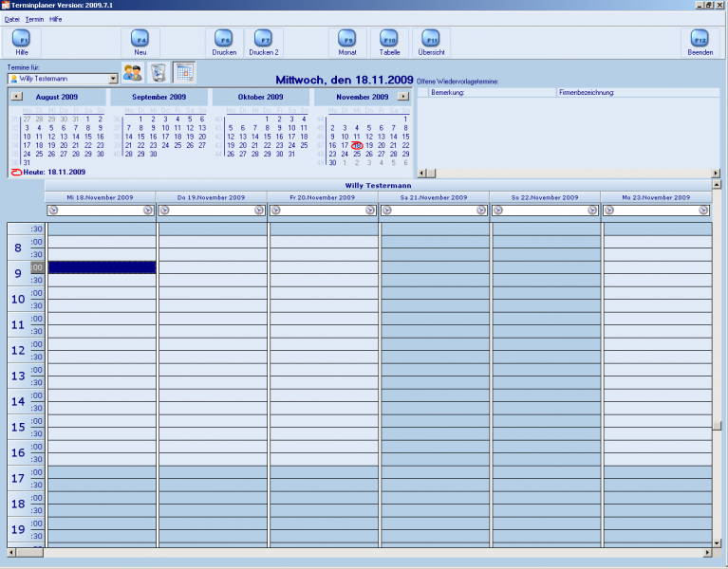The image size is (728, 569).
Task: Click the schedule horizontal scrollbar right arrow
Action: click(707, 552)
